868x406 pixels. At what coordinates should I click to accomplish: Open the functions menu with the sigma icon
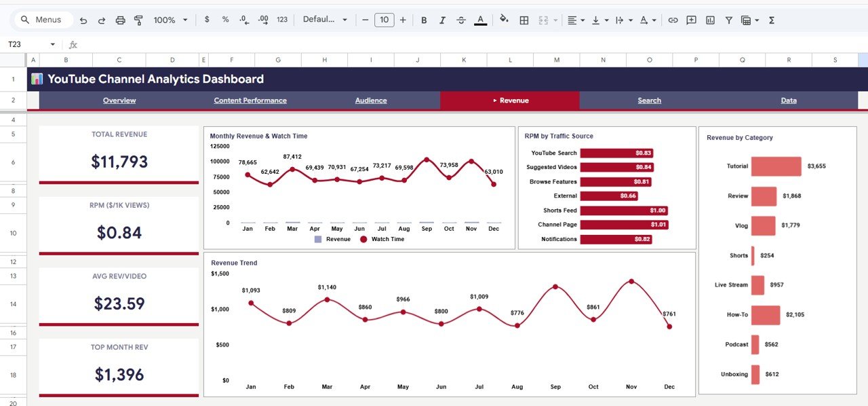pos(771,20)
